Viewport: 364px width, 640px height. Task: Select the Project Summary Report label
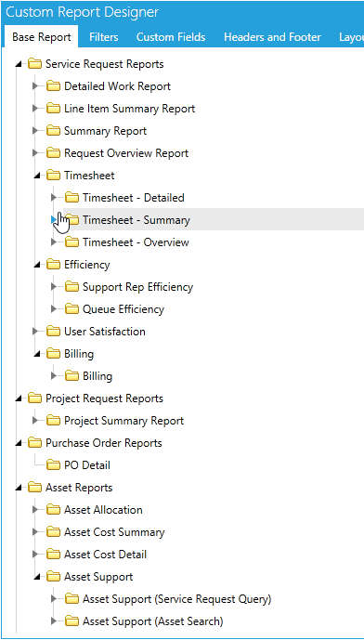point(124,421)
